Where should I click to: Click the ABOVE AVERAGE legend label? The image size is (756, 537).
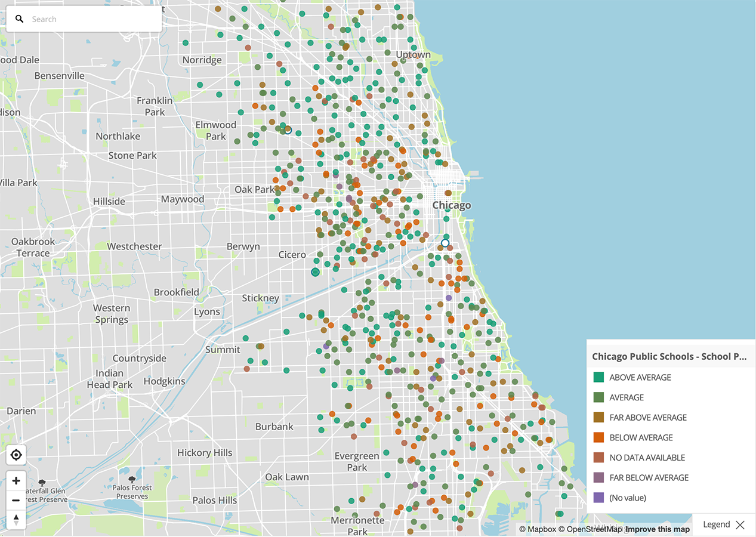[640, 378]
